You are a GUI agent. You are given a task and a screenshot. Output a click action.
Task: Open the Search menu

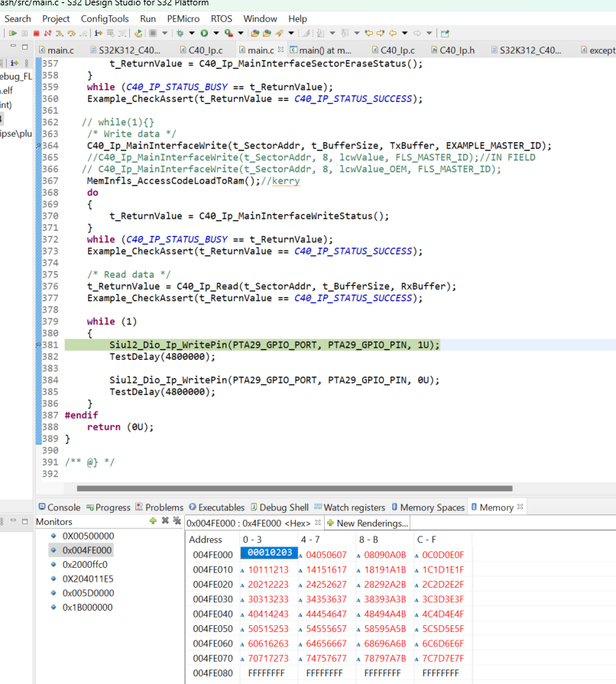coord(18,19)
